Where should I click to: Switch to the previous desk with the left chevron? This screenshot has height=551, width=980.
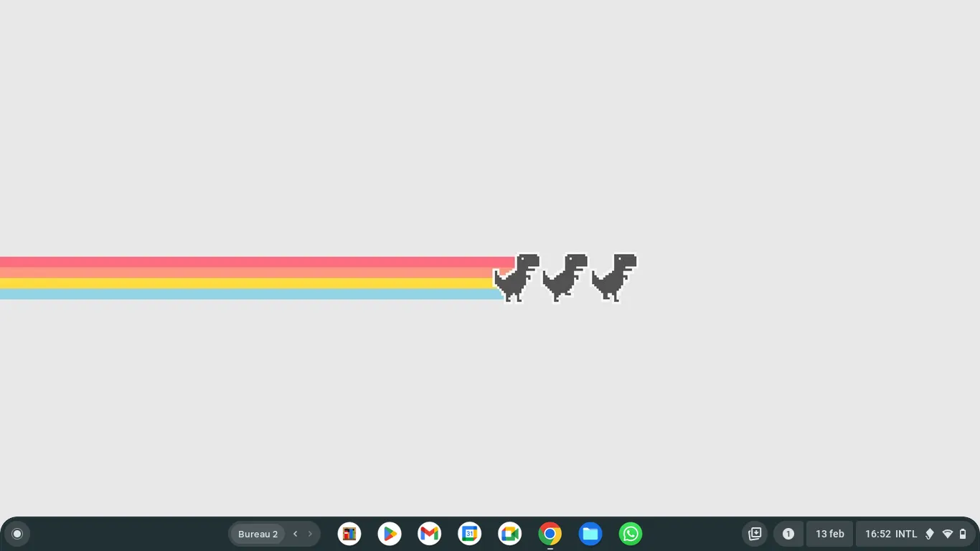point(295,534)
